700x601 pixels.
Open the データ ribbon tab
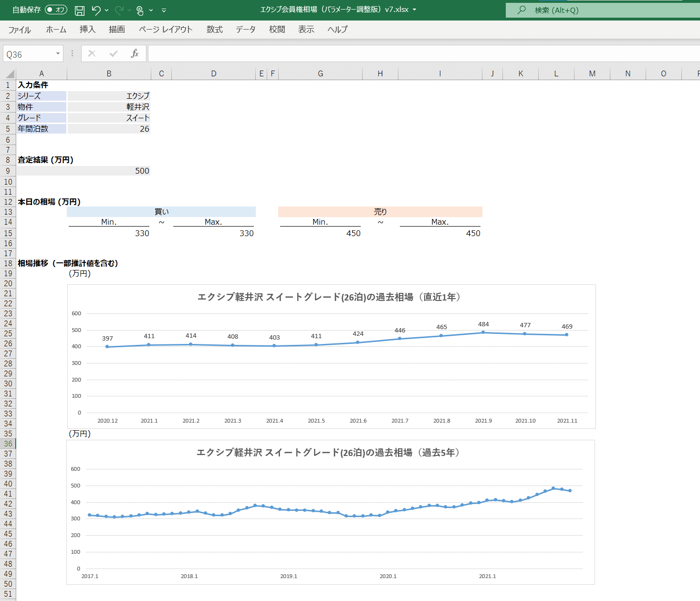click(x=246, y=30)
